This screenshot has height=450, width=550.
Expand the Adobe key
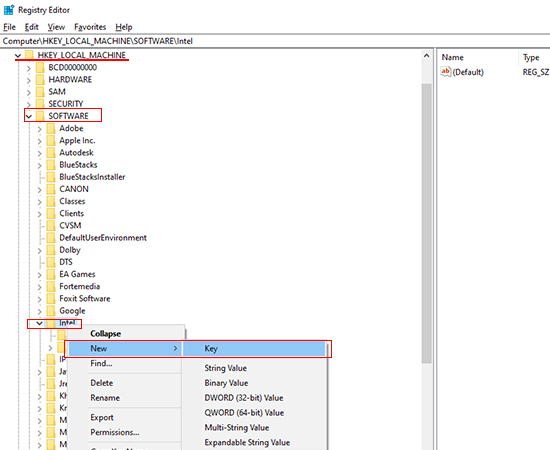click(39, 129)
